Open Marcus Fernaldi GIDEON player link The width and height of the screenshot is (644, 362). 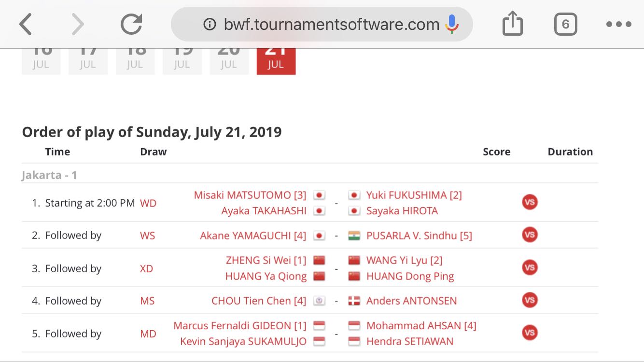(x=240, y=325)
